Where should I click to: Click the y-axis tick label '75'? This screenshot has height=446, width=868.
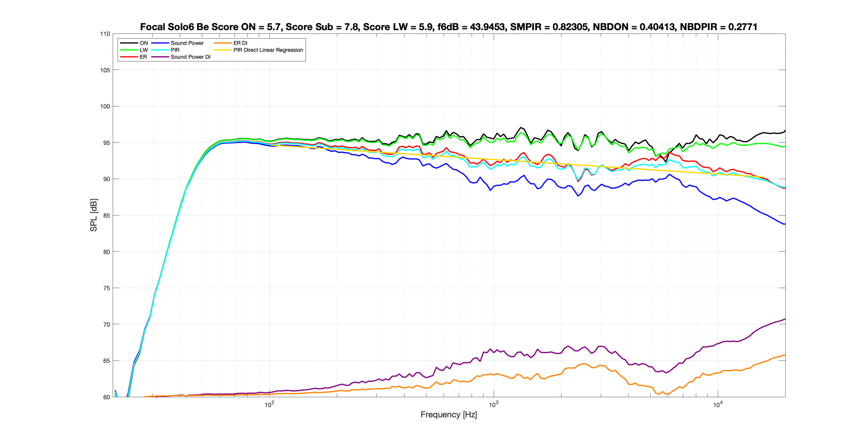coord(107,288)
